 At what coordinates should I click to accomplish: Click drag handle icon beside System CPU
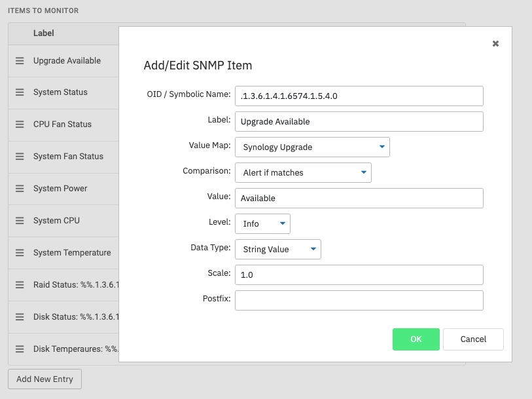click(x=20, y=221)
